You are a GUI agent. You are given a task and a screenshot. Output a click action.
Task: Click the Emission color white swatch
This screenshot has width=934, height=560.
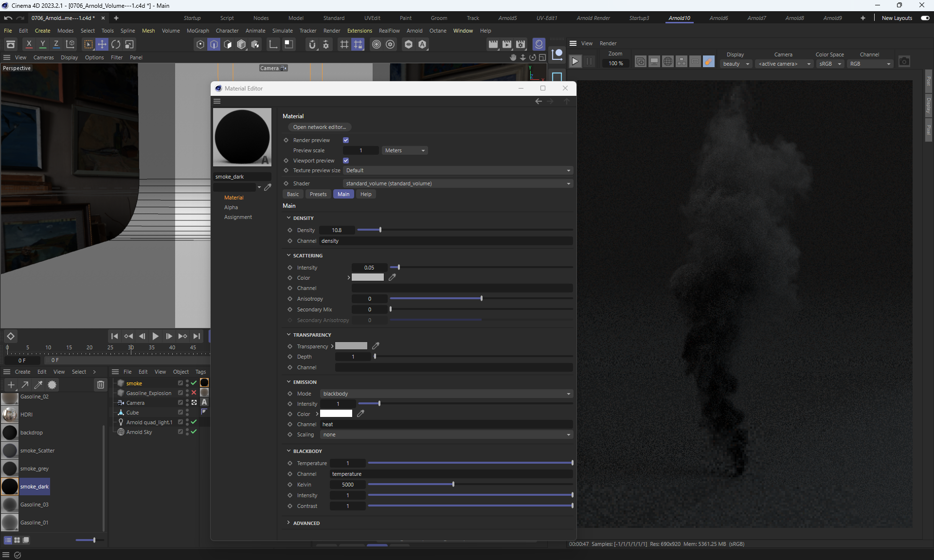[336, 414]
